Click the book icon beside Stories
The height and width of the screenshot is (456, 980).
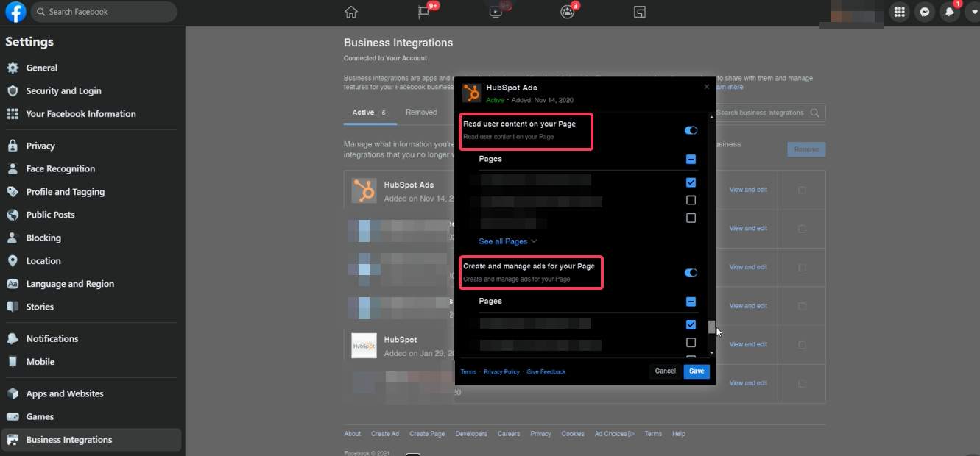[13, 307]
